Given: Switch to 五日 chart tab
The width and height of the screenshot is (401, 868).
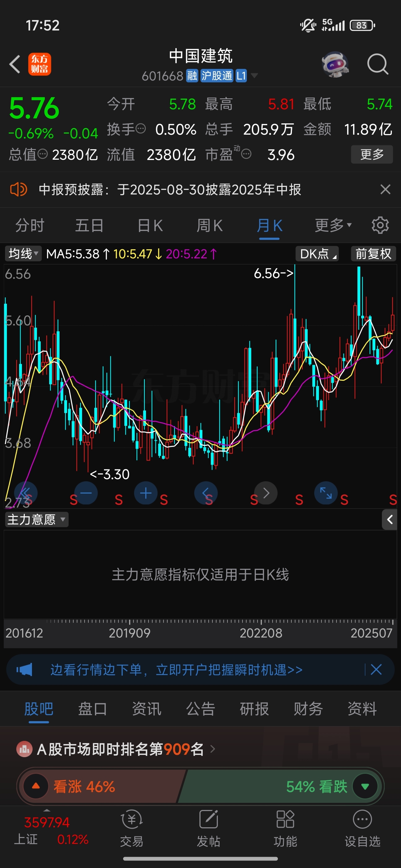Looking at the screenshot, I should coord(89,225).
